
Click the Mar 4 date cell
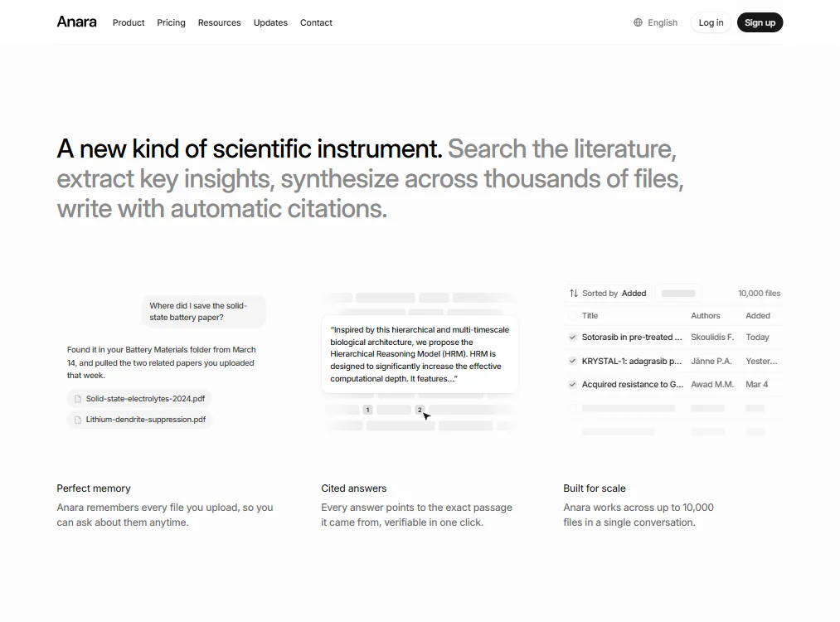(x=756, y=384)
